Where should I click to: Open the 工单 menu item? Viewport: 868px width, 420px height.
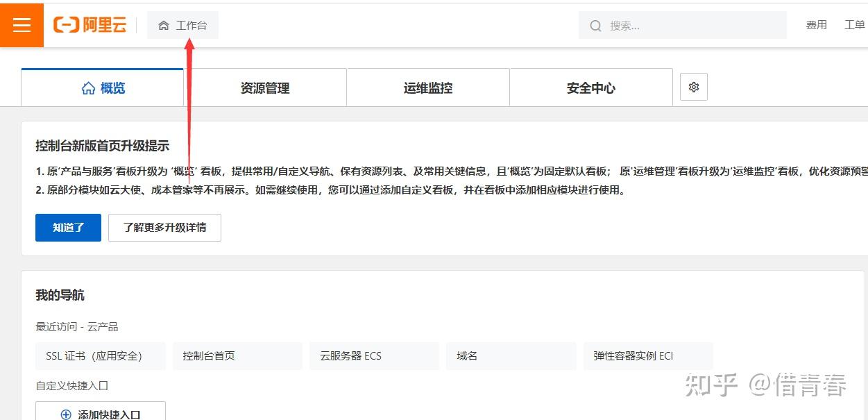click(854, 24)
